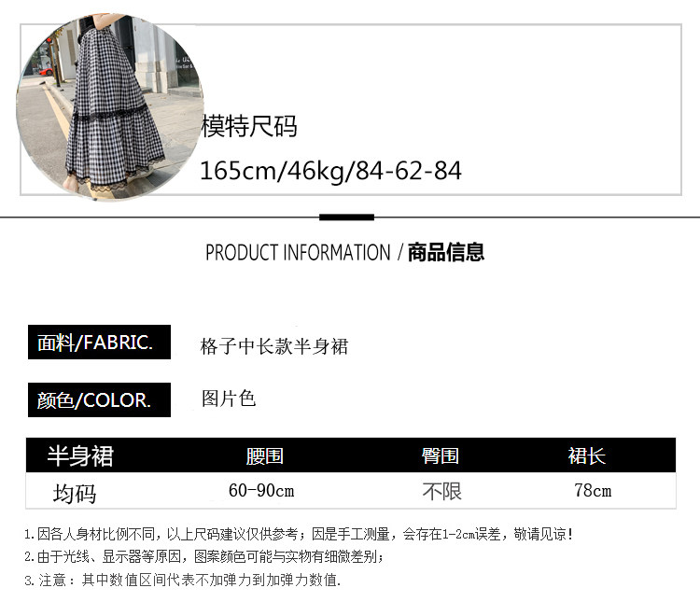Viewport: 700px width, 602px height.
Task: Select the 模特尺码 heading text
Action: pos(249,126)
